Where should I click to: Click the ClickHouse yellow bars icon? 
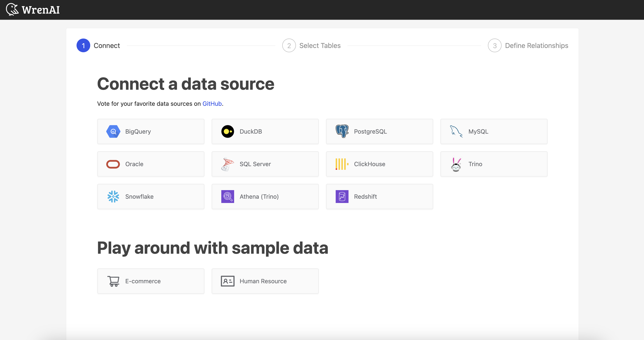[x=342, y=164]
